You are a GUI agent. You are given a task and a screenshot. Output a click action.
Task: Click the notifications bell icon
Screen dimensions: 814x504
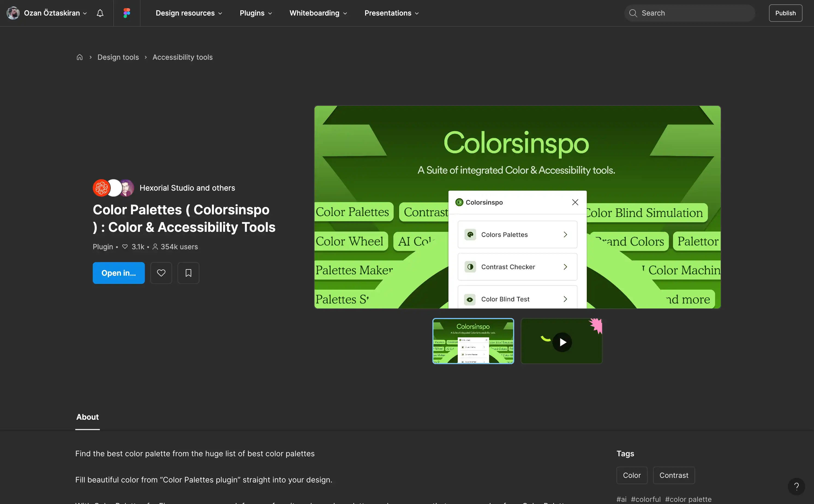click(x=100, y=13)
